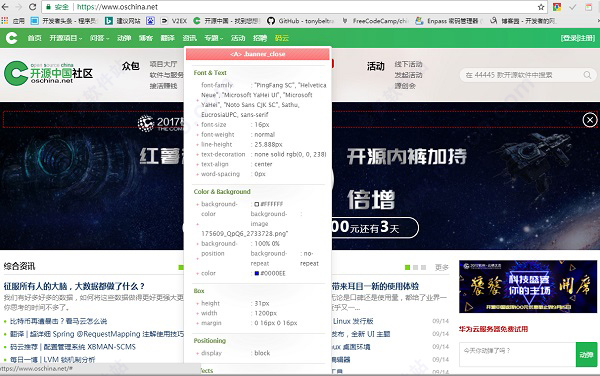Click the checkmark extension icon
Viewport: 600px width, 376px height.
point(573,7)
